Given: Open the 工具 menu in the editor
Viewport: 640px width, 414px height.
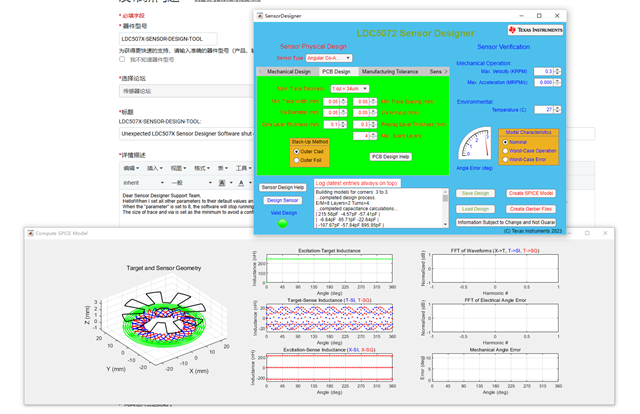Looking at the screenshot, I should point(244,168).
